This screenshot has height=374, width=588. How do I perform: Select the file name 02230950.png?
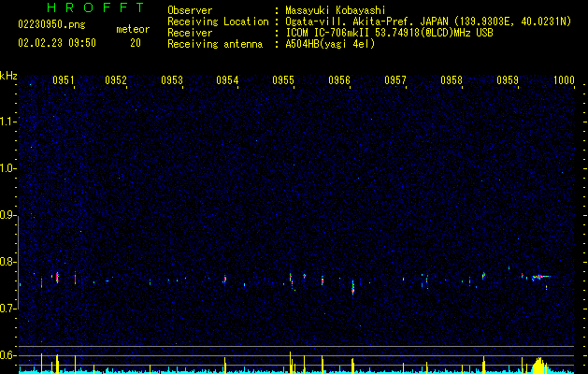(51, 25)
